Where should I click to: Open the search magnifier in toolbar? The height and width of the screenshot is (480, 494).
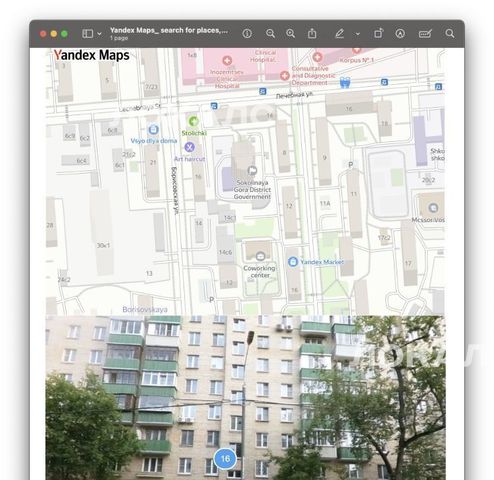(450, 34)
